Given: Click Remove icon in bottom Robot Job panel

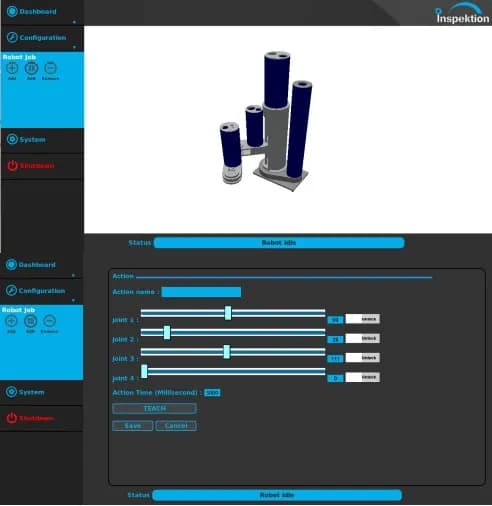Looking at the screenshot, I should pyautogui.click(x=50, y=321).
